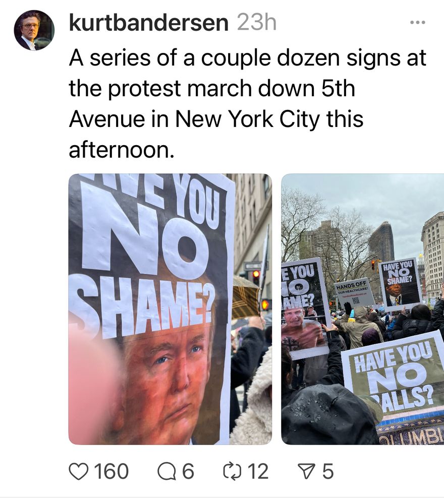Open the second photo of the crowd with signs
This screenshot has width=444, height=504.
pyautogui.click(x=363, y=309)
